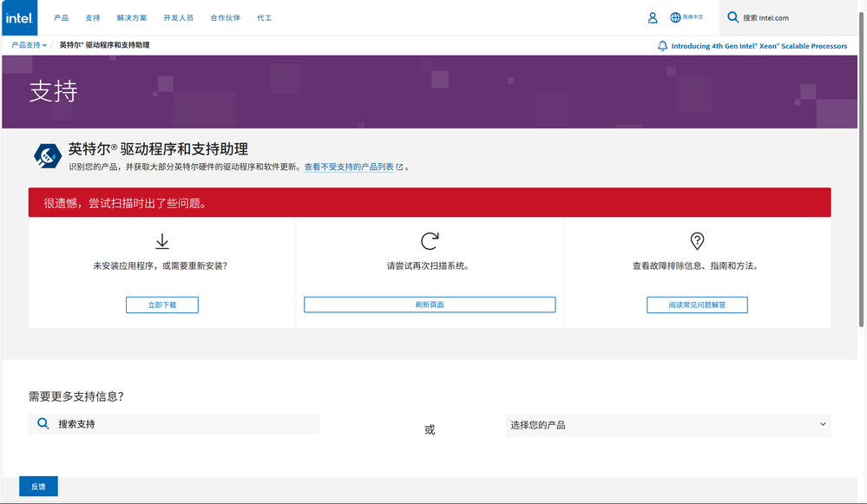This screenshot has height=504, width=867.
Task: Click the heading 需要更多支持信息?
Action: click(x=76, y=396)
